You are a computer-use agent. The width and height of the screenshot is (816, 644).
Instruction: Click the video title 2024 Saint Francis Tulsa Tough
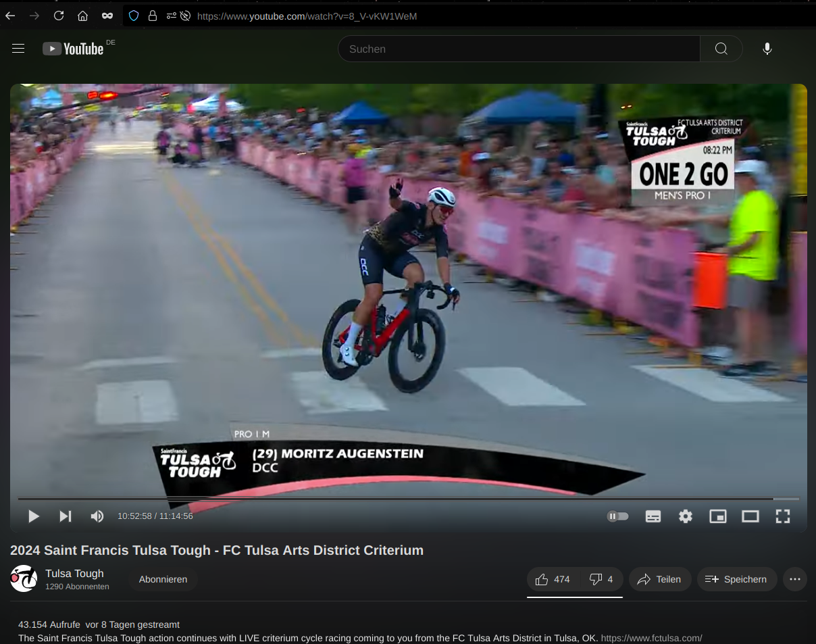point(217,550)
